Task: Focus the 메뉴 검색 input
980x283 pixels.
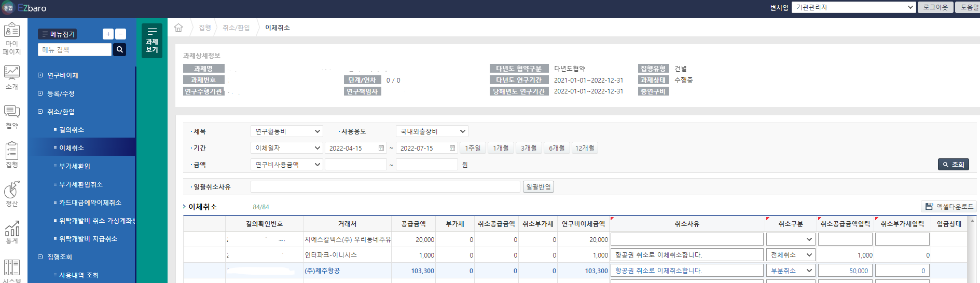Action: click(75, 49)
